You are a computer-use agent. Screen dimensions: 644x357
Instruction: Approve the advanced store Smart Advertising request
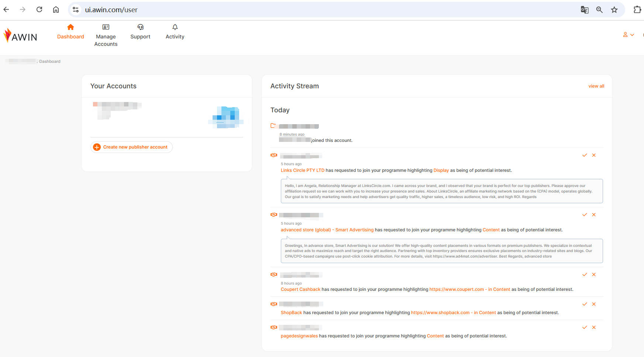pos(585,215)
